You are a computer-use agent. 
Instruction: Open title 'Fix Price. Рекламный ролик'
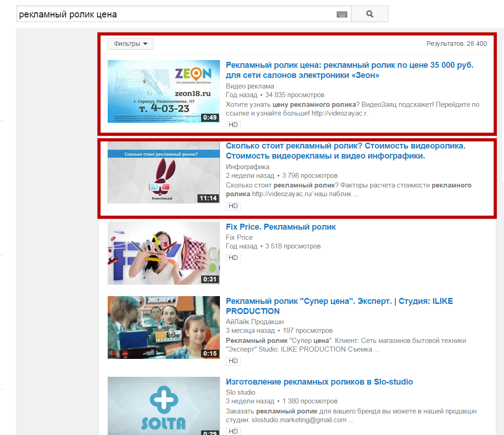tap(280, 227)
